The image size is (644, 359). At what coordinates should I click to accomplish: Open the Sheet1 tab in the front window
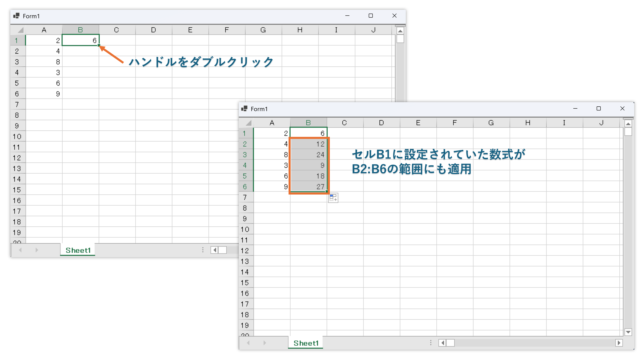306,343
